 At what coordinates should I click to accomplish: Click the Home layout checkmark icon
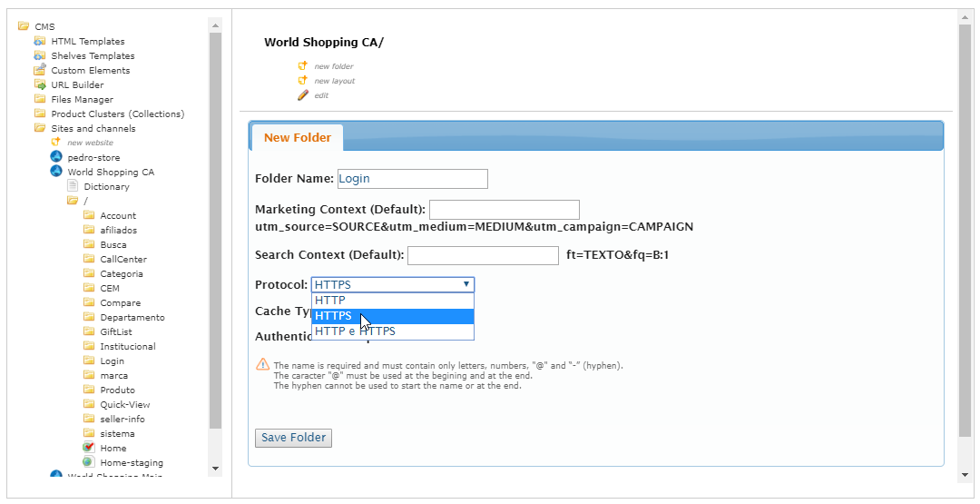tap(89, 448)
